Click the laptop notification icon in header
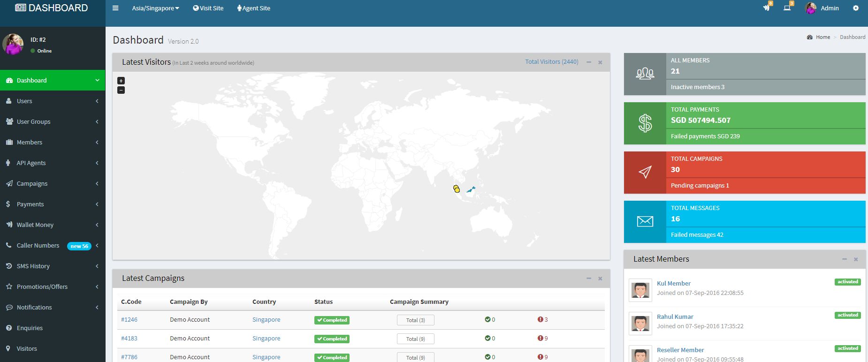Viewport: 868px width, 362px height. coord(787,8)
